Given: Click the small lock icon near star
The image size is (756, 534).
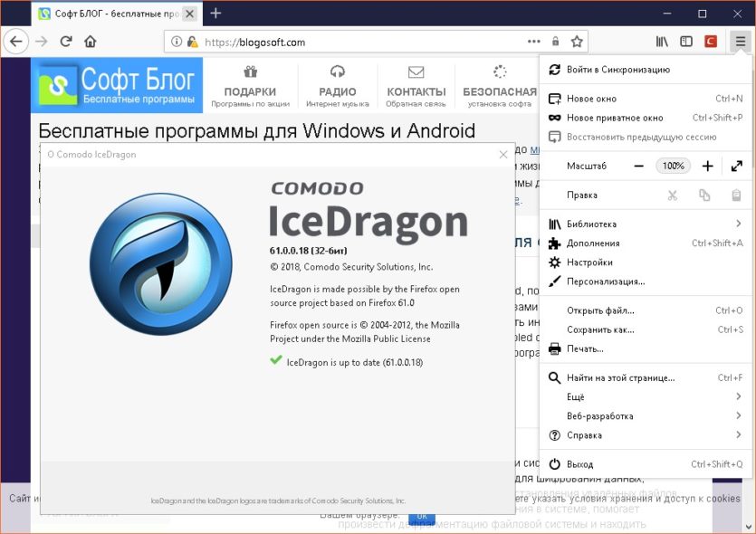Looking at the screenshot, I should (555, 42).
